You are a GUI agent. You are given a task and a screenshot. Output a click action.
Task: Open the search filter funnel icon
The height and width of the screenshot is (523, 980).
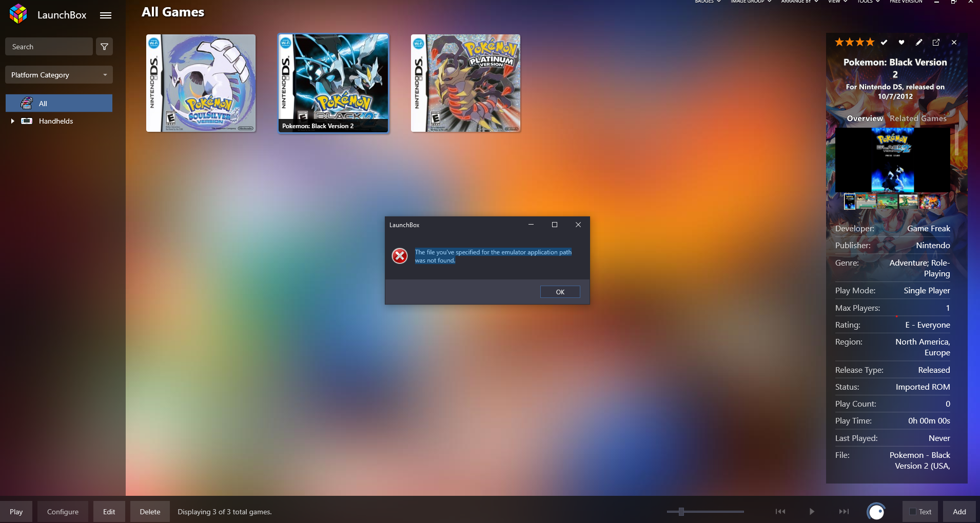pos(105,47)
